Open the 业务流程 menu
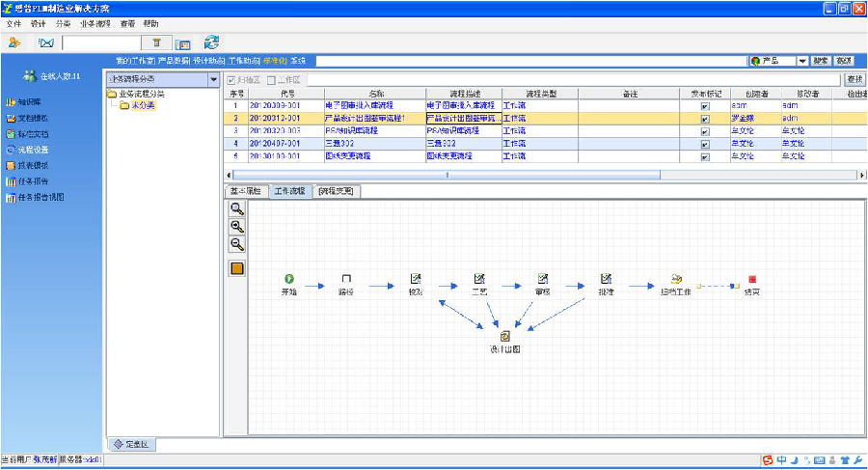The height and width of the screenshot is (470, 868). [x=95, y=22]
